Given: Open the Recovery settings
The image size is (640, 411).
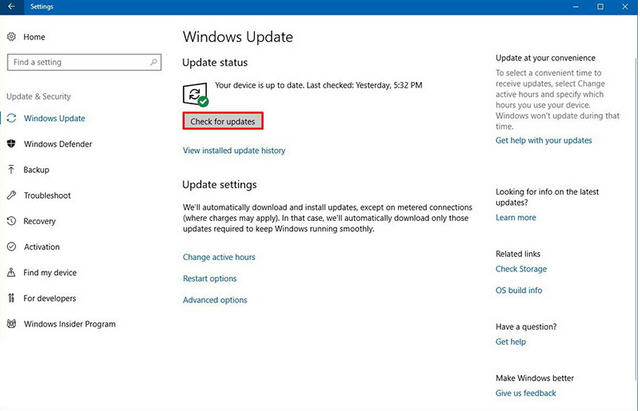Looking at the screenshot, I should click(x=40, y=221).
